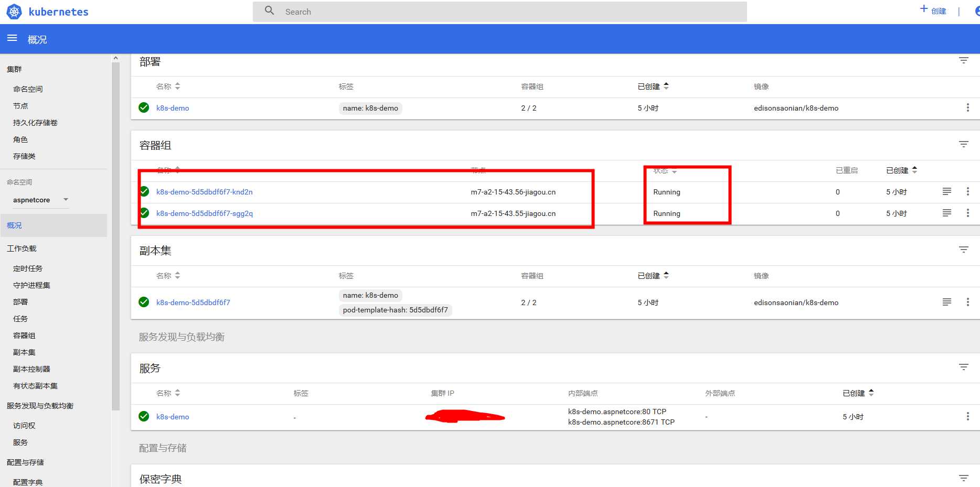Open 定时任务 in the sidebar
980x487 pixels.
pyautogui.click(x=28, y=268)
